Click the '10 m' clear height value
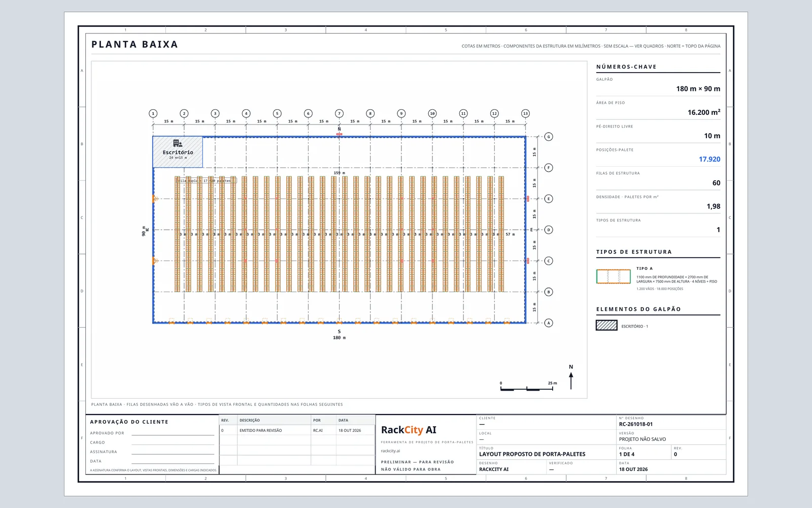 [x=712, y=136]
